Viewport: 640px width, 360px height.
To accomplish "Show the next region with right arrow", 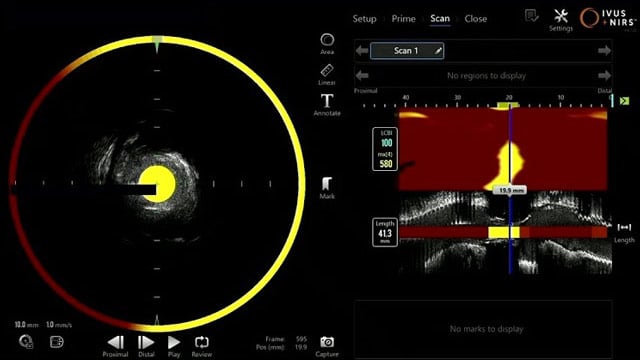I will 604,76.
